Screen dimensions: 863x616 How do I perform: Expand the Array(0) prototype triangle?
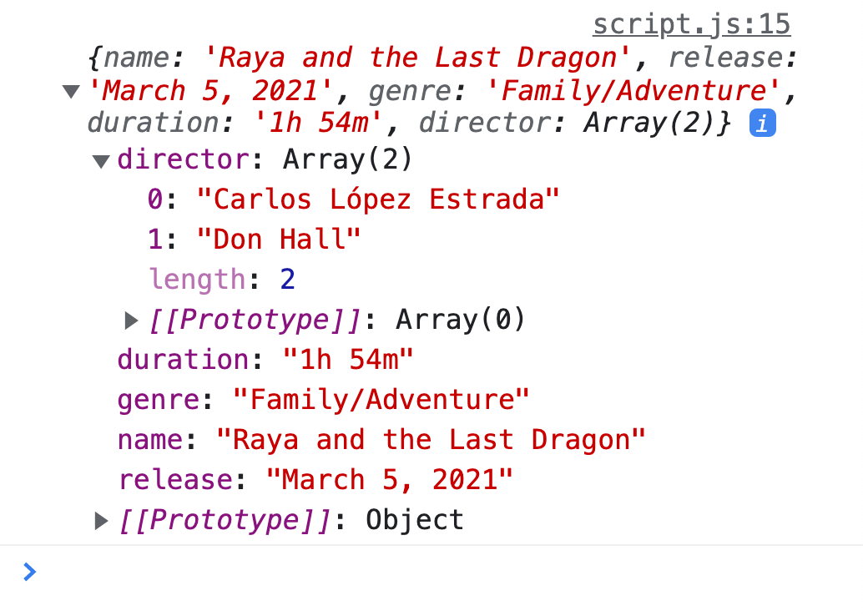131,320
